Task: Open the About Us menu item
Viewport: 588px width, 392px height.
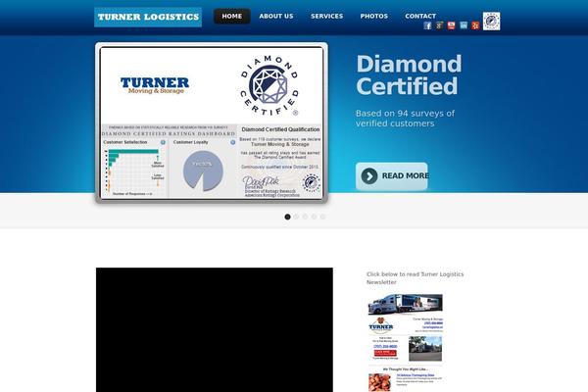Action: 276,16
